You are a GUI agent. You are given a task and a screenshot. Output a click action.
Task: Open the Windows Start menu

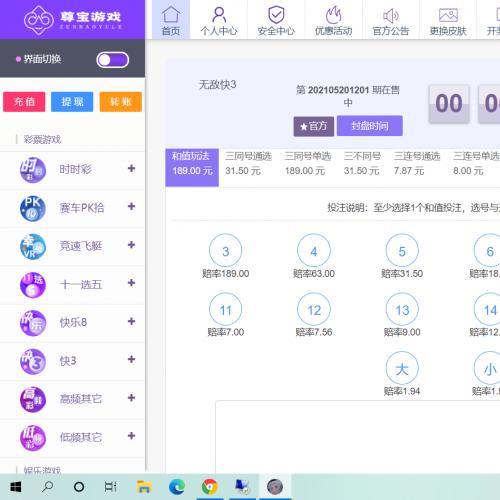(x=16, y=487)
